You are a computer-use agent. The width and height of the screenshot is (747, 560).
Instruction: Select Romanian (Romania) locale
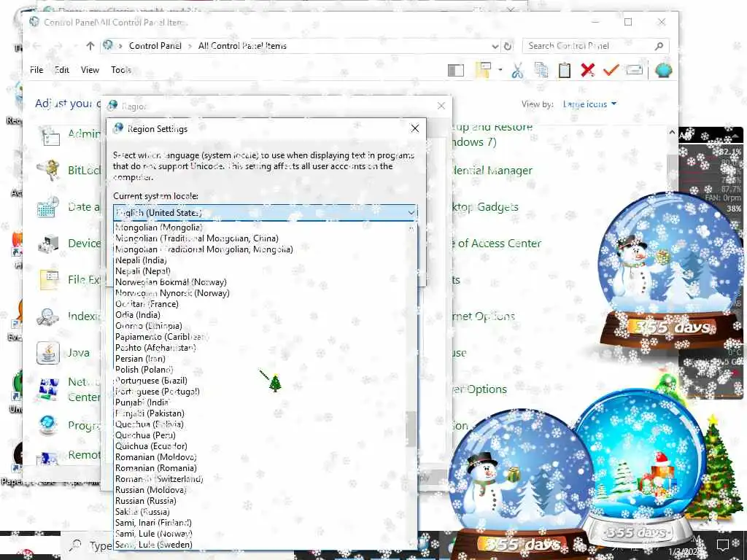[260, 469]
